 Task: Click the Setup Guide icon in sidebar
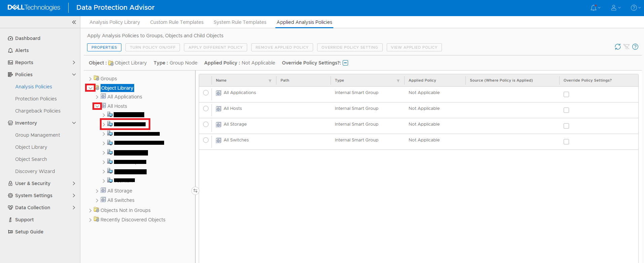coord(10,232)
